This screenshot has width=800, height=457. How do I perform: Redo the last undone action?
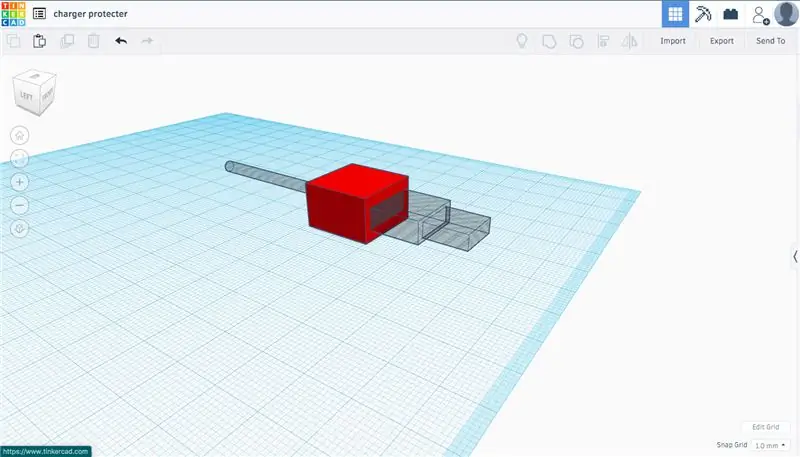147,41
